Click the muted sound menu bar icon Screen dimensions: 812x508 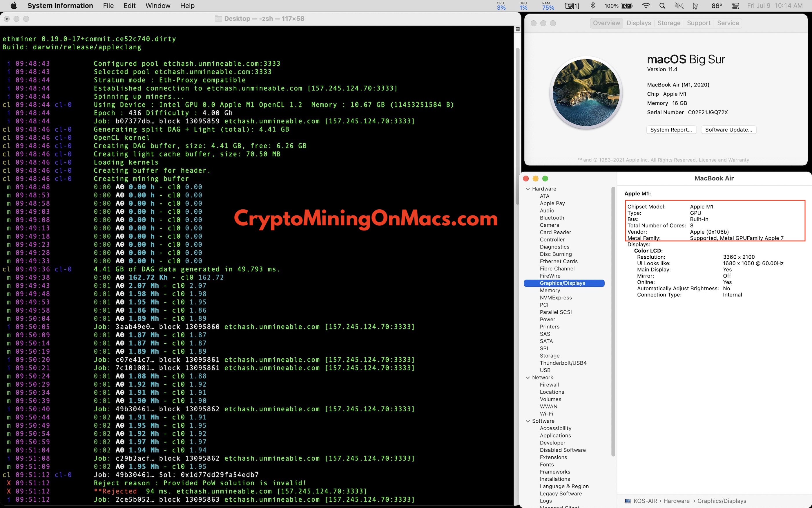point(679,6)
